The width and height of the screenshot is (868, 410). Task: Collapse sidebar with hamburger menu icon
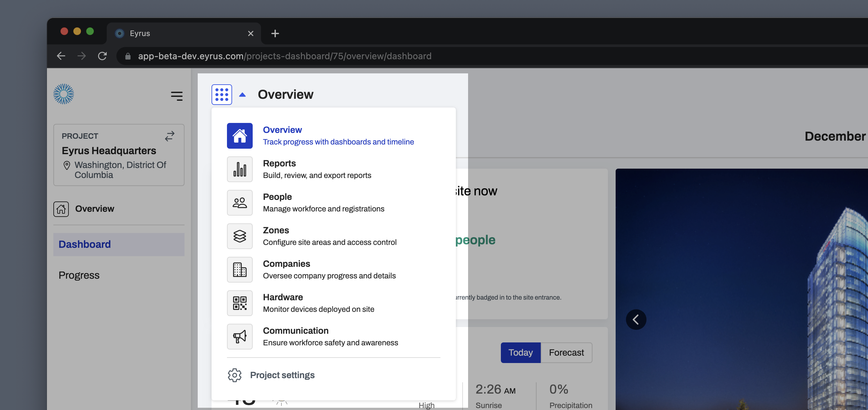176,96
